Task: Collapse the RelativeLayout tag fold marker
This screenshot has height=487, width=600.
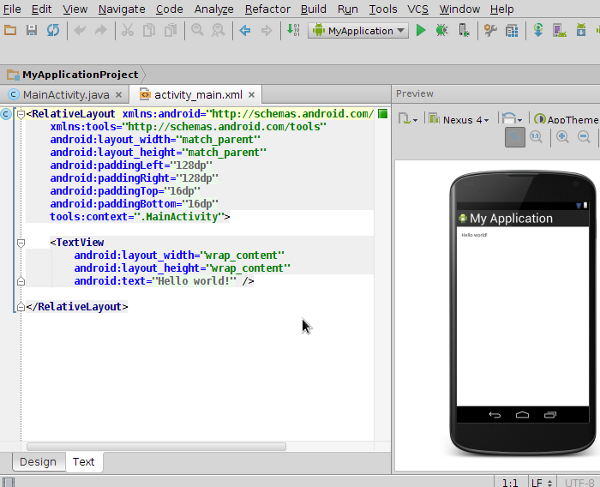Action: (x=21, y=114)
